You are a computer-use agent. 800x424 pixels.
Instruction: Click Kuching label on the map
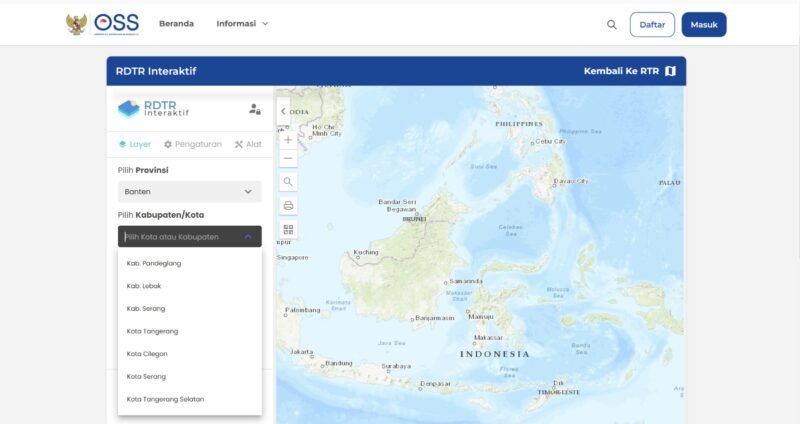[x=366, y=252]
